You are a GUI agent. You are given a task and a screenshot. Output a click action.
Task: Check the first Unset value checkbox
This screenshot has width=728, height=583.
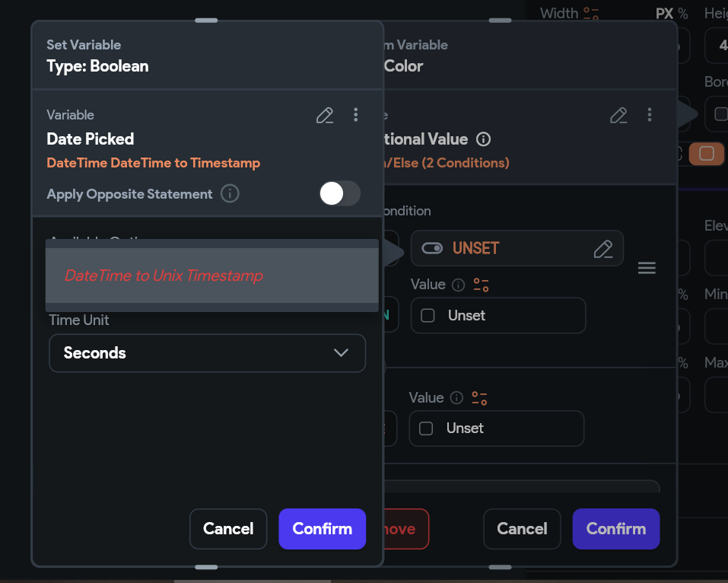click(x=428, y=315)
